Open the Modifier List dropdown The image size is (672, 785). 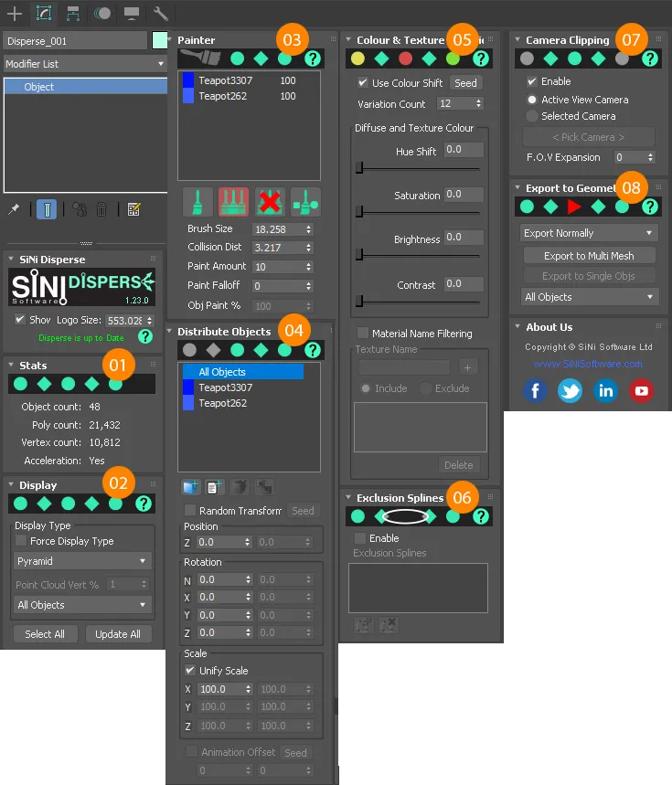85,64
